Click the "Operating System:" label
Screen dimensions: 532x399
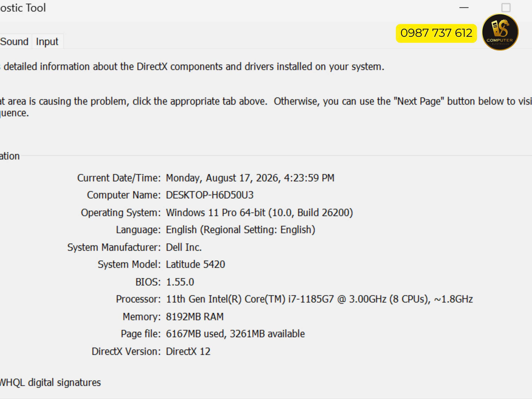pyautogui.click(x=121, y=213)
